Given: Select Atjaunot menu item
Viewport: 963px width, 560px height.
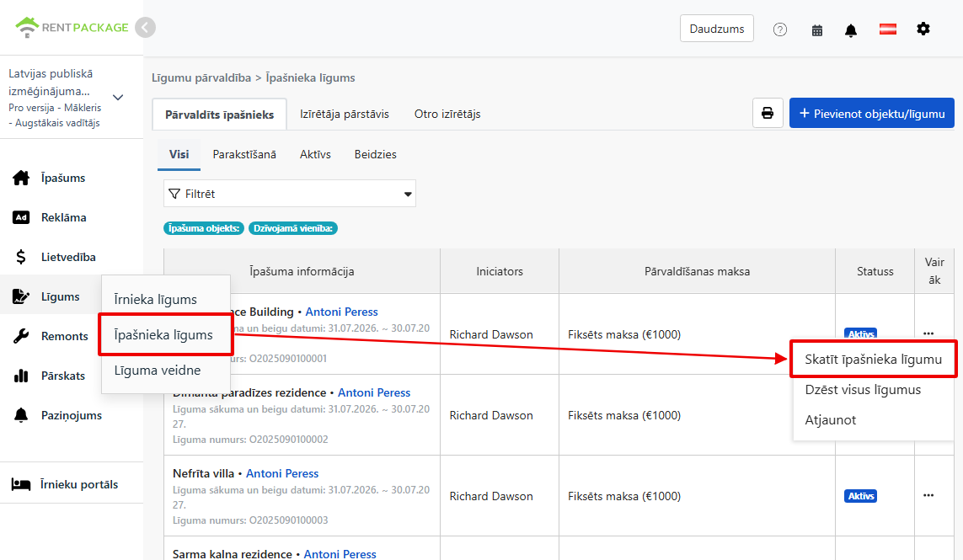Looking at the screenshot, I should click(831, 420).
